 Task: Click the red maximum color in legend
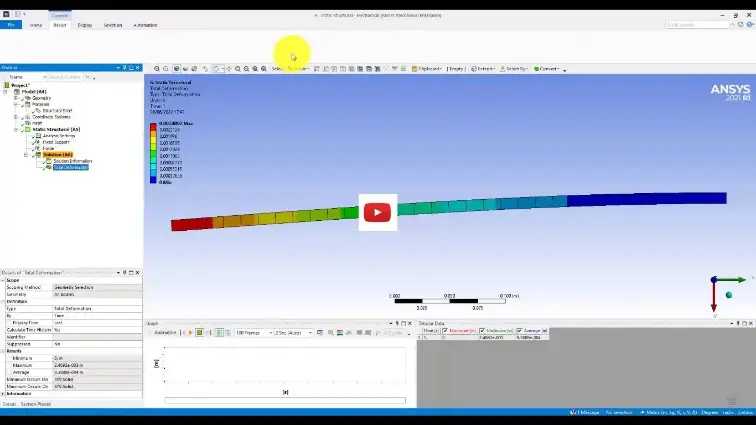[x=153, y=124]
